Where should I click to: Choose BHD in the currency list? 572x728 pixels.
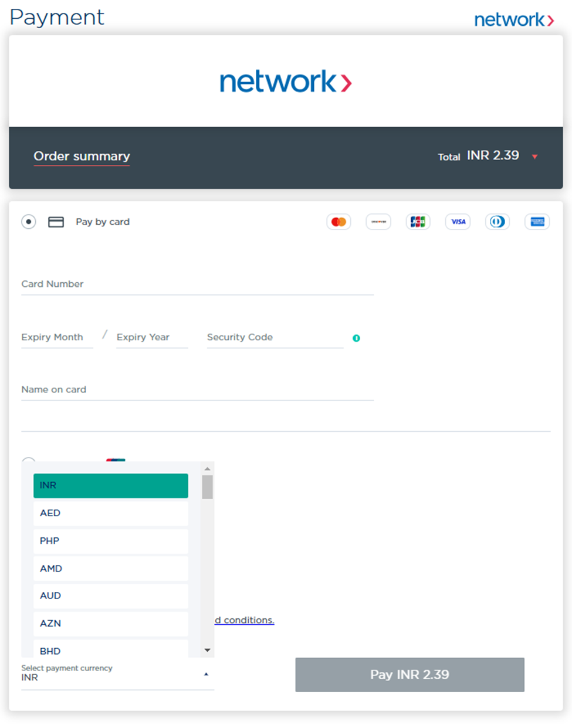pos(111,648)
